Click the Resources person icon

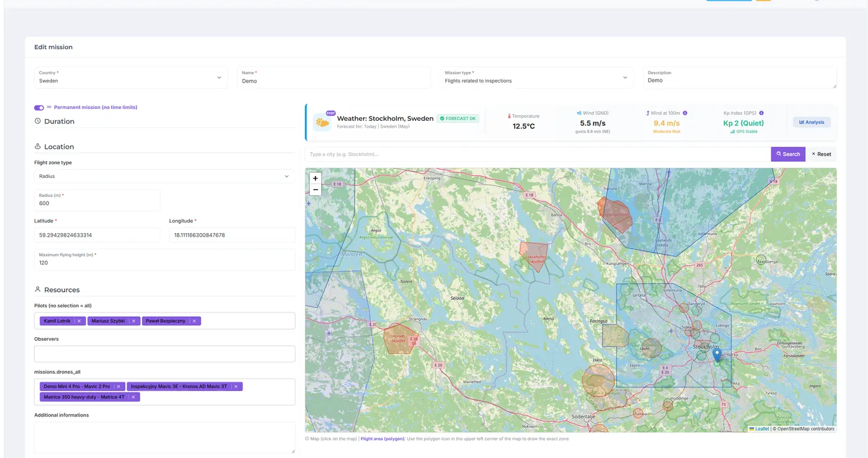pyautogui.click(x=38, y=289)
